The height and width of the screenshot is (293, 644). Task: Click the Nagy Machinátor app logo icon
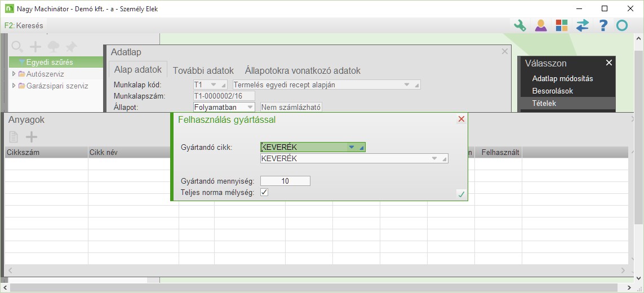(8, 8)
